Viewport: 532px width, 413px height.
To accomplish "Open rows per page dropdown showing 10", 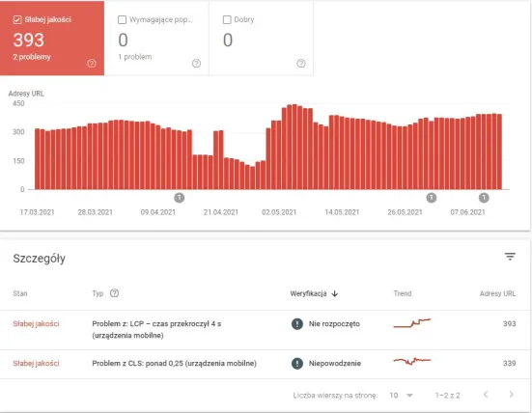I will coord(401,396).
